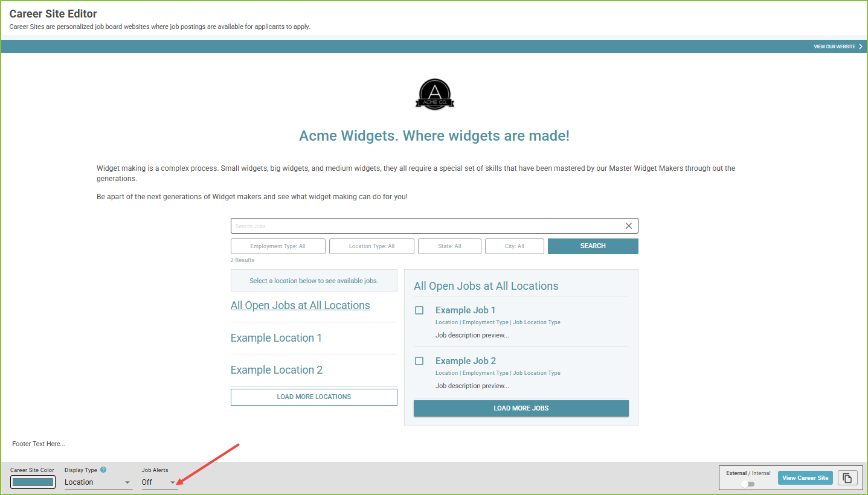Tick the checkbox for Example Job 2
The width and height of the screenshot is (868, 495).
click(419, 361)
